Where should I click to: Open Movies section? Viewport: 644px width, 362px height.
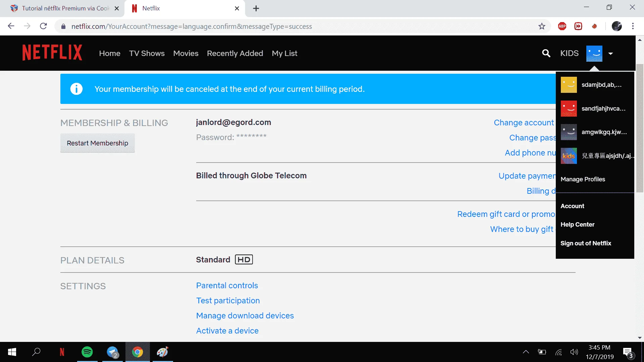[x=186, y=53]
